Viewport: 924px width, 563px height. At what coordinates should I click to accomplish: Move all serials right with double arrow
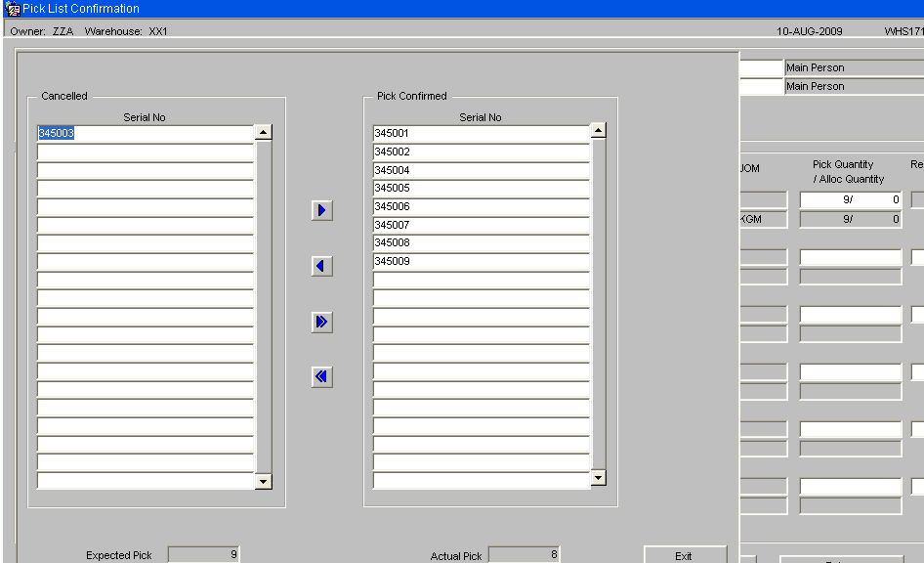pos(321,322)
